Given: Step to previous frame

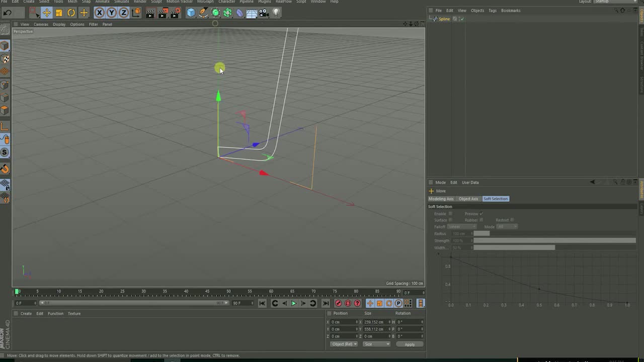Looking at the screenshot, I should tap(284, 303).
